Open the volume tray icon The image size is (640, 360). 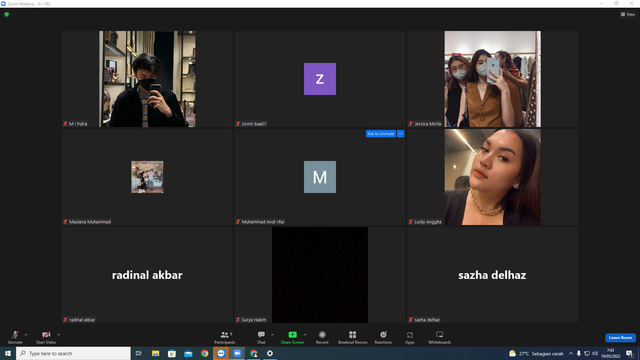(595, 353)
